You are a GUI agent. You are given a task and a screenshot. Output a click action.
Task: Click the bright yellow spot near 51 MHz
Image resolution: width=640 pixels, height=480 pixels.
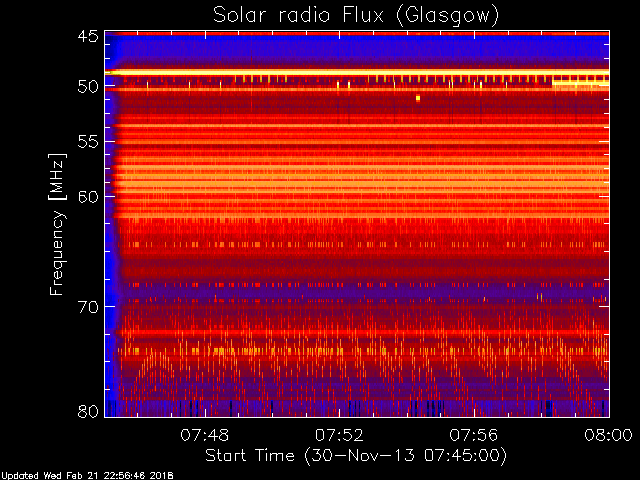pyautogui.click(x=418, y=98)
